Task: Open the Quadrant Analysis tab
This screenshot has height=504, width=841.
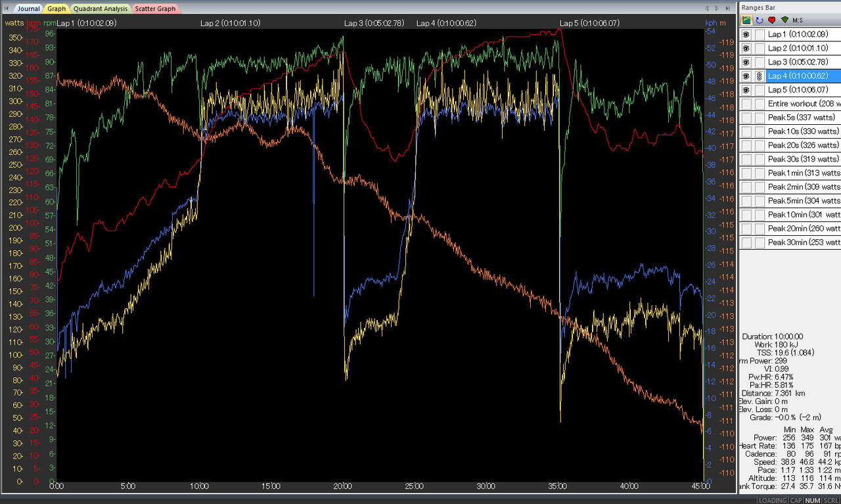Action: click(x=101, y=9)
